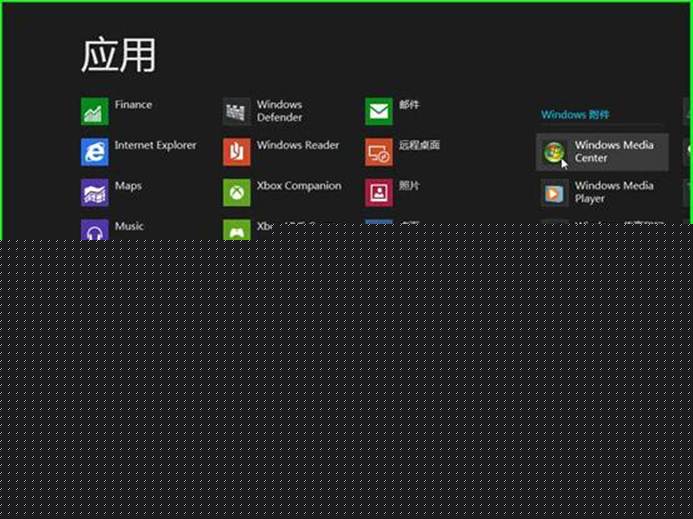Click the Music label
This screenshot has height=519, width=693.
[129, 226]
